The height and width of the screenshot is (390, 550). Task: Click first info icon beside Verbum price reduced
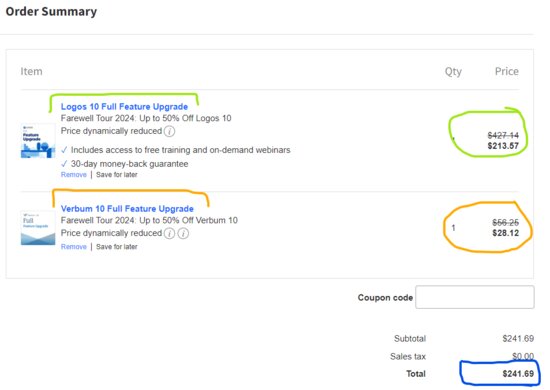coord(169,234)
